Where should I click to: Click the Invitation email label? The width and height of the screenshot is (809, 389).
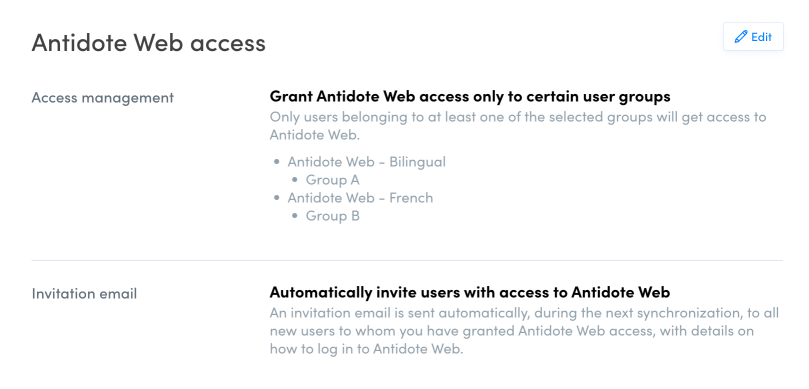[84, 294]
